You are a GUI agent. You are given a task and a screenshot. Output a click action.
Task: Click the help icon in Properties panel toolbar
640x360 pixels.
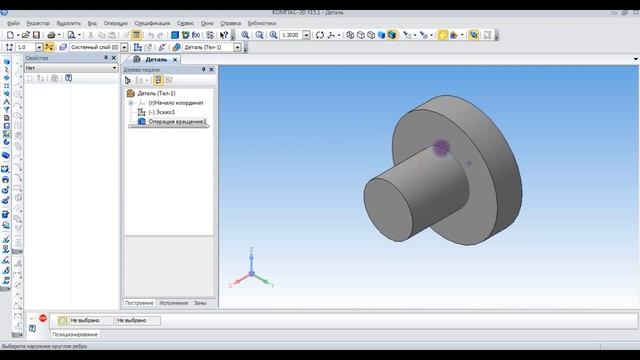68,78
